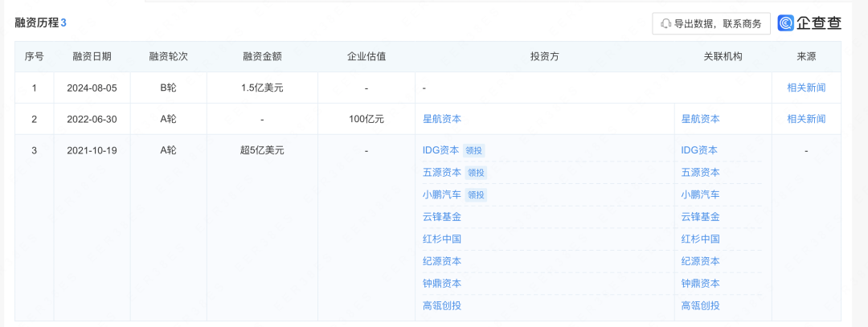
Task: Open 小鹏汽车 in 关联机构 column
Action: tap(701, 194)
